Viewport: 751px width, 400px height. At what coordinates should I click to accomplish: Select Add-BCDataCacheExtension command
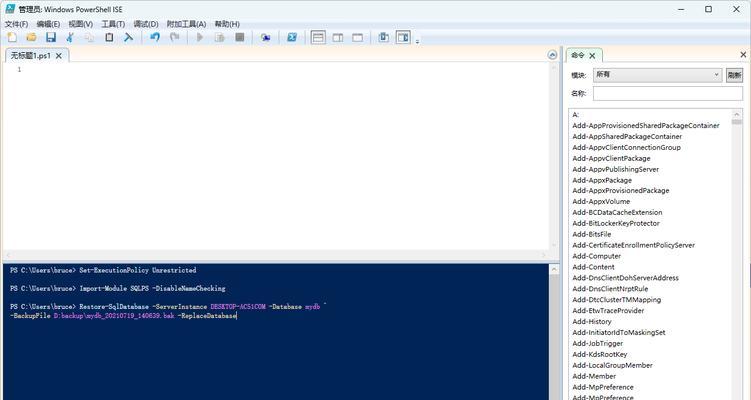point(617,212)
